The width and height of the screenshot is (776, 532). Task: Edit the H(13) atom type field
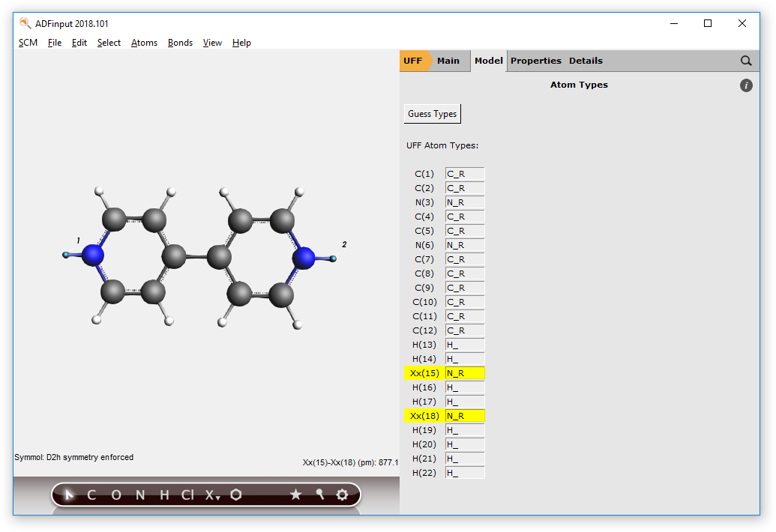pyautogui.click(x=465, y=345)
